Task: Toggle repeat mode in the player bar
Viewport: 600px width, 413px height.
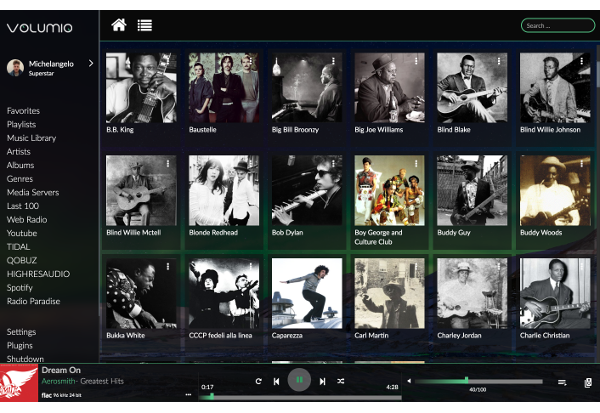Action: click(x=259, y=381)
